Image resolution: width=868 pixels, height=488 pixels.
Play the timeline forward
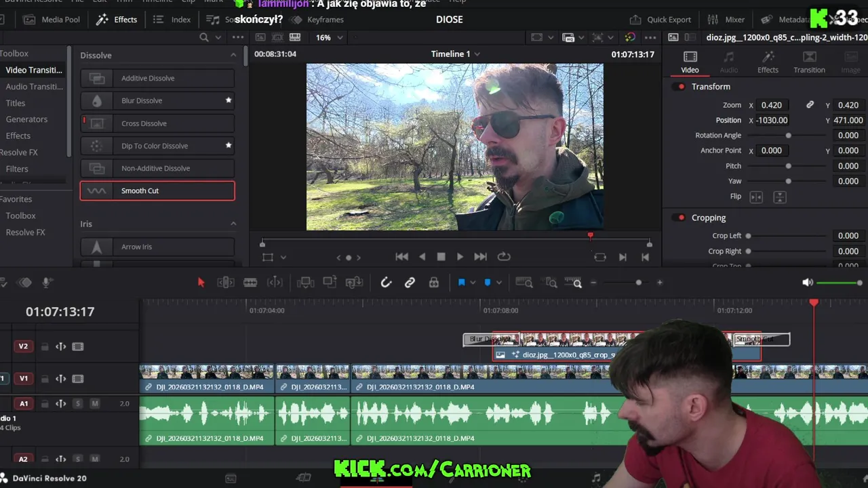pyautogui.click(x=460, y=257)
